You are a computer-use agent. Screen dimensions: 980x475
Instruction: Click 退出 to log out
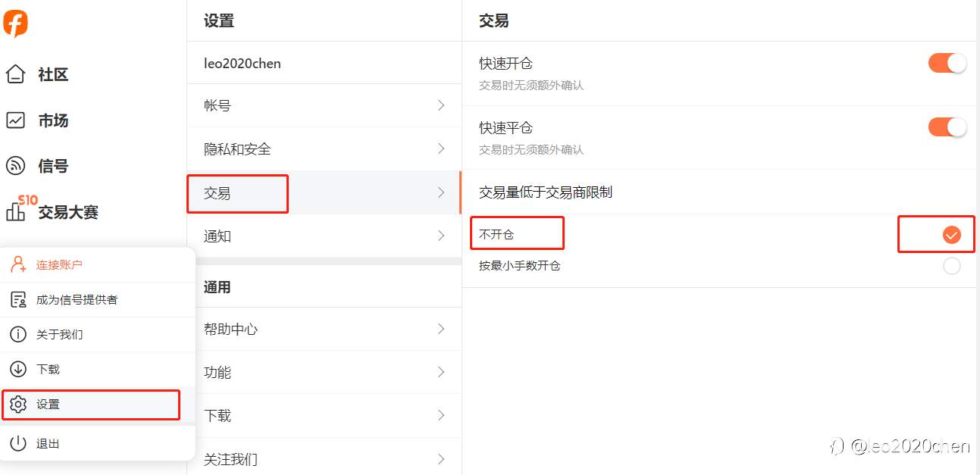pyautogui.click(x=48, y=444)
